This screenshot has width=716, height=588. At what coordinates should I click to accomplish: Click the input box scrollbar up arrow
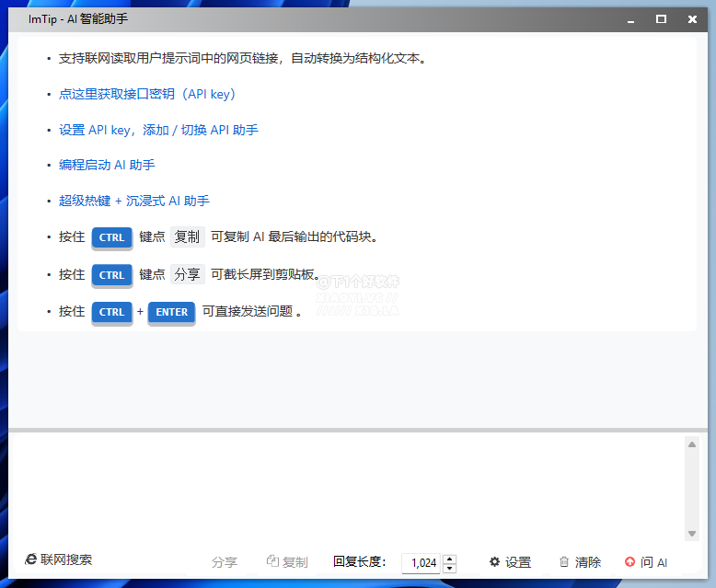[x=692, y=444]
